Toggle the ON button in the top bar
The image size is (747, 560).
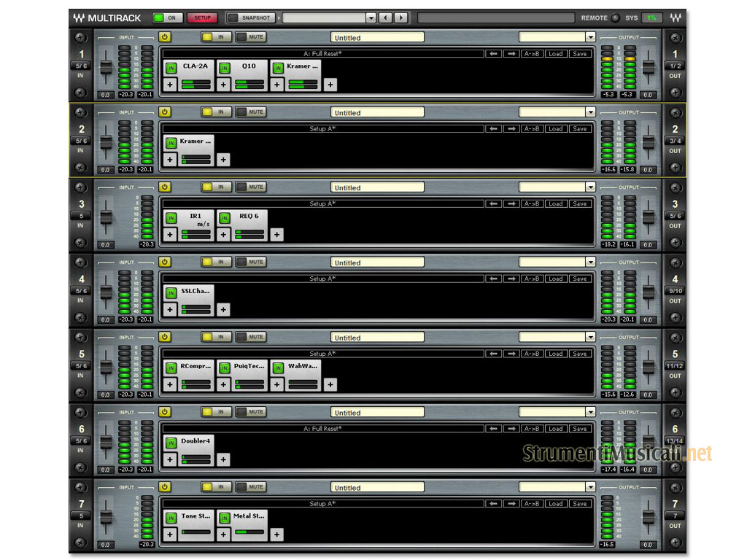coord(168,17)
